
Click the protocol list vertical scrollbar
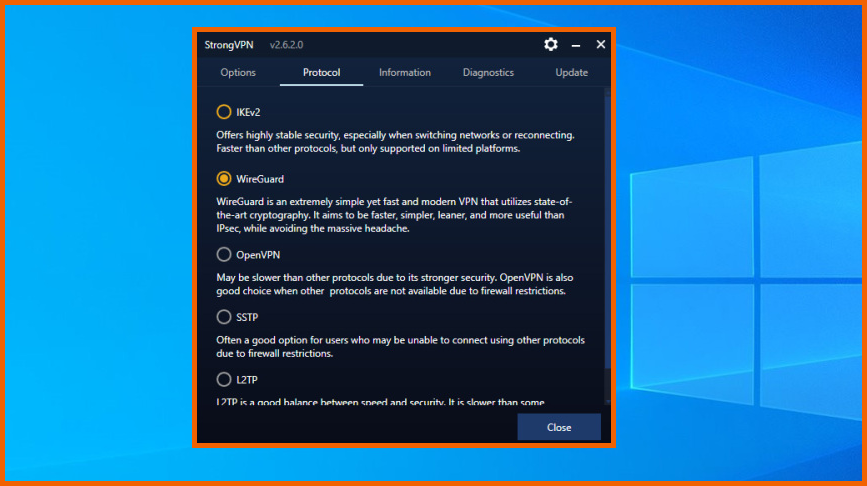(x=607, y=232)
